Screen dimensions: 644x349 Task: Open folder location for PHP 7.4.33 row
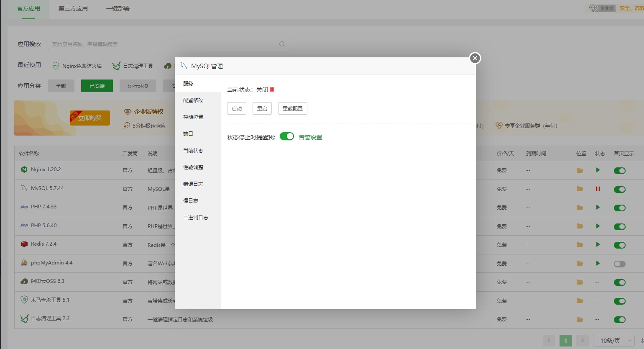click(580, 208)
